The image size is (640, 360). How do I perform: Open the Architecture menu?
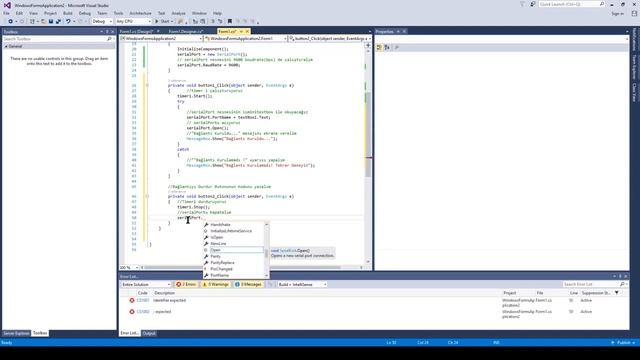coord(140,13)
